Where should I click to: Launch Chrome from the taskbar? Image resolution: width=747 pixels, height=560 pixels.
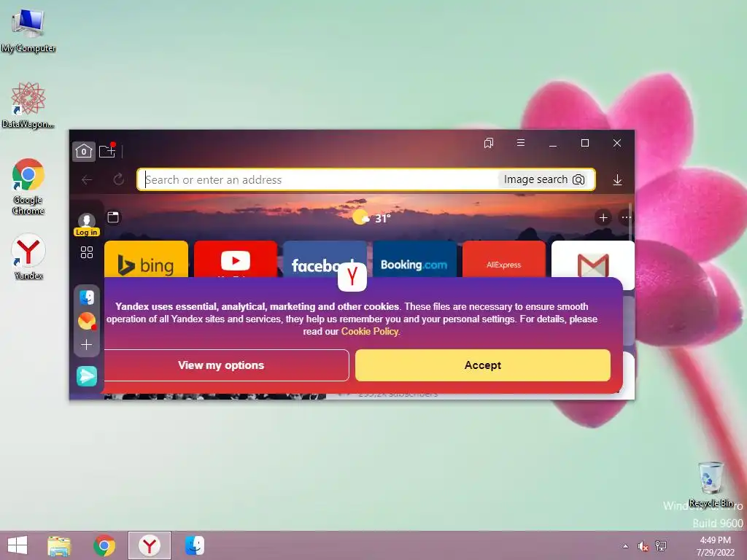click(104, 545)
